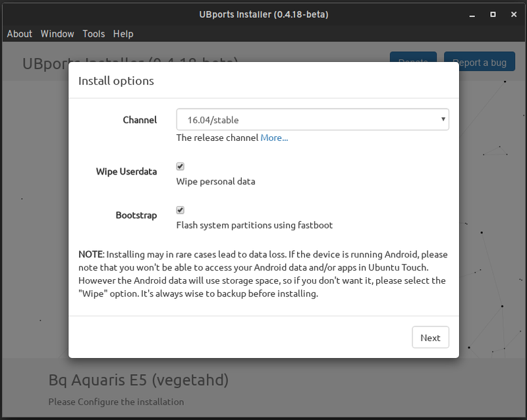Open the Tools menu
This screenshot has height=420, width=527.
(94, 34)
